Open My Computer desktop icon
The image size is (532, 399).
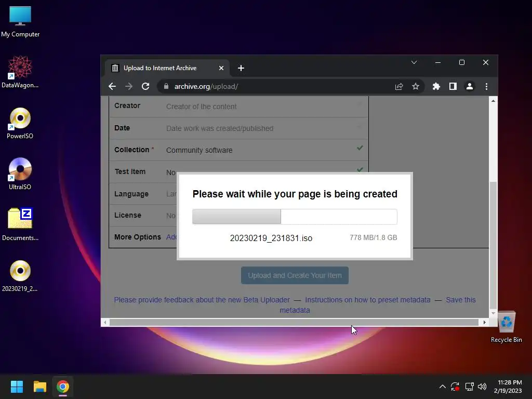coord(20,22)
